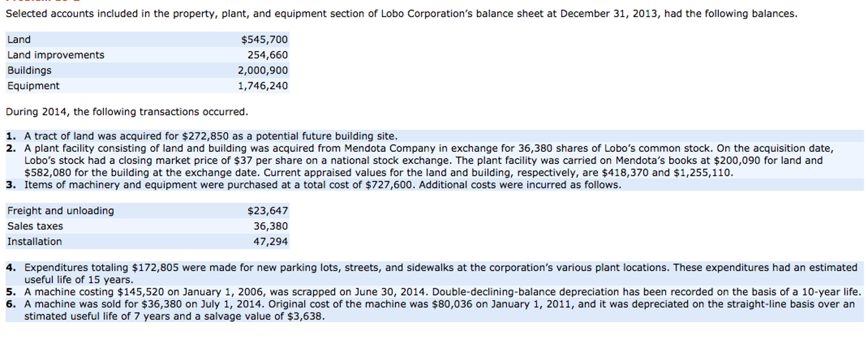Image resolution: width=868 pixels, height=344 pixels.
Task: Click the 2,000,900 buildings balance
Action: [x=262, y=70]
